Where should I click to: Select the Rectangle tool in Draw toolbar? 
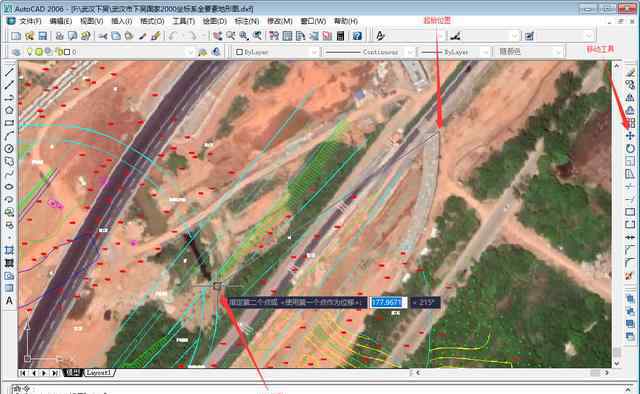pos(9,123)
